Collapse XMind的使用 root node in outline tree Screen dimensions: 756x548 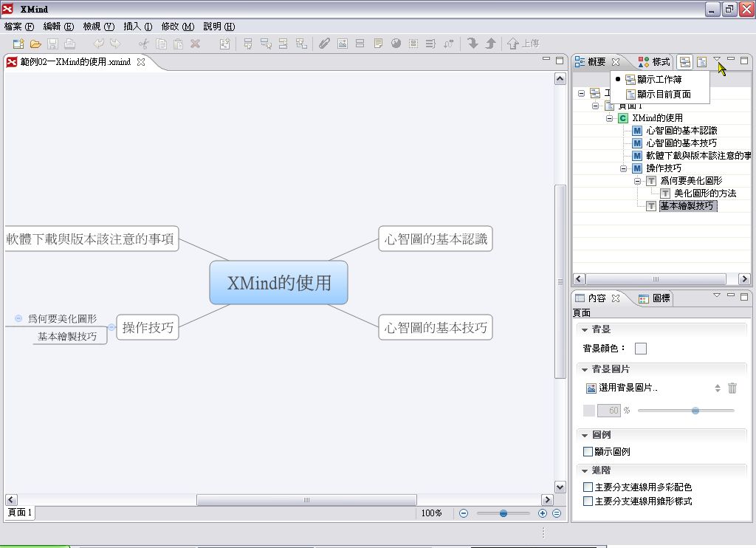coord(609,118)
